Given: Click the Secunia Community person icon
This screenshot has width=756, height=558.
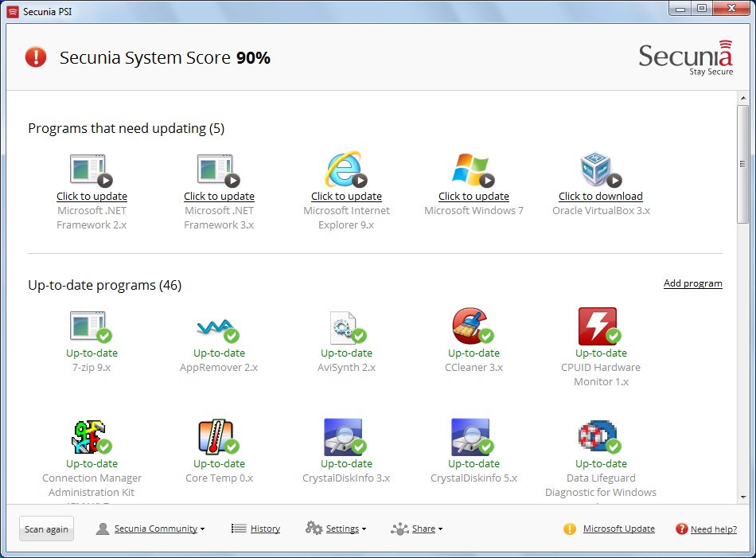Looking at the screenshot, I should (x=102, y=529).
